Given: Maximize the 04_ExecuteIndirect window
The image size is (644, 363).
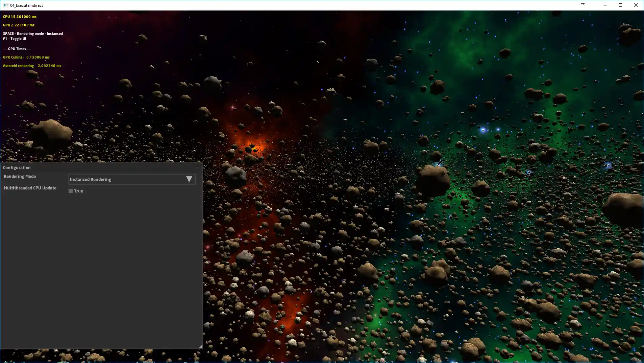Looking at the screenshot, I should pyautogui.click(x=620, y=5).
